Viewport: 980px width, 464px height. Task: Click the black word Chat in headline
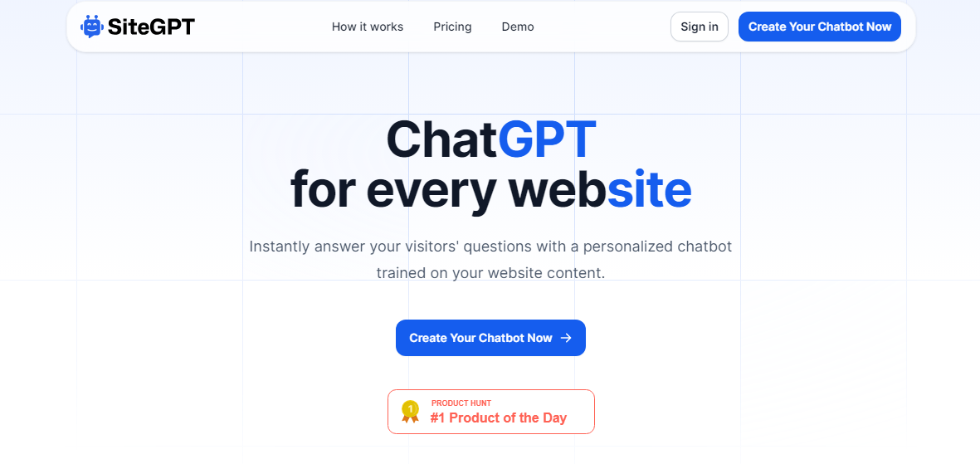point(441,139)
